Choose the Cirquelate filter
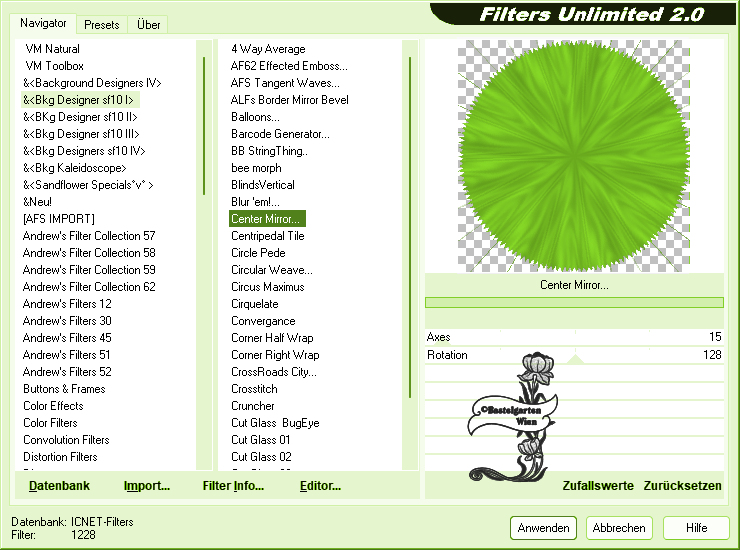 pyautogui.click(x=255, y=304)
